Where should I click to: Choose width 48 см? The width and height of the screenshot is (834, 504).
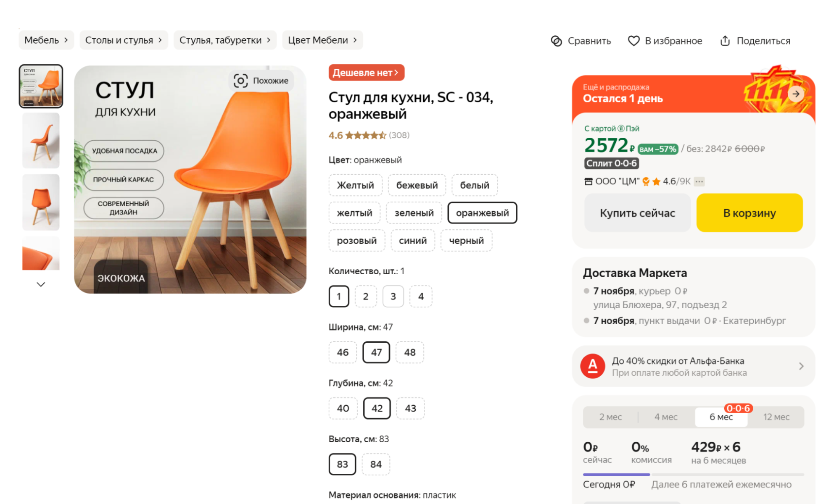[410, 352]
